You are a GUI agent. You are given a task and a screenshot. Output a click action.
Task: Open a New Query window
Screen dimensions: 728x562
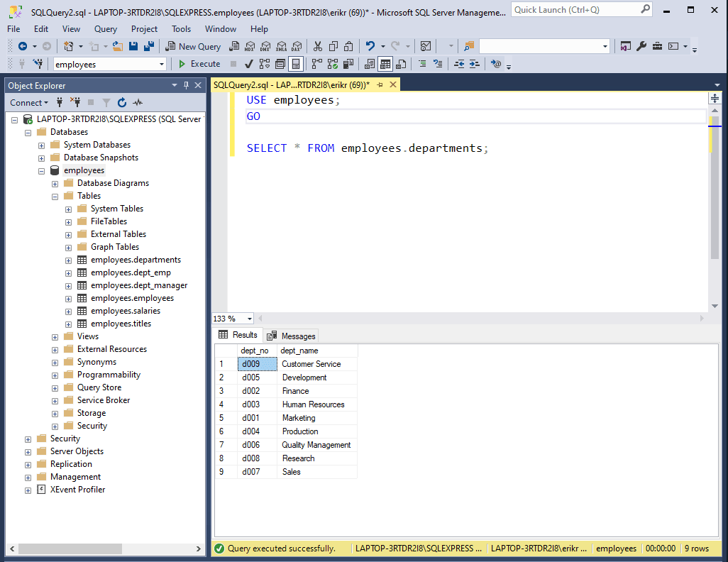click(192, 46)
